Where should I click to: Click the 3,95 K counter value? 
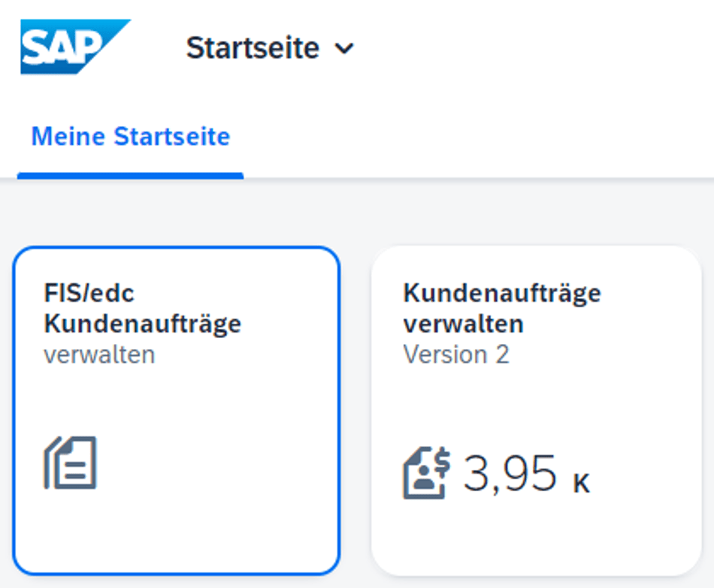526,474
